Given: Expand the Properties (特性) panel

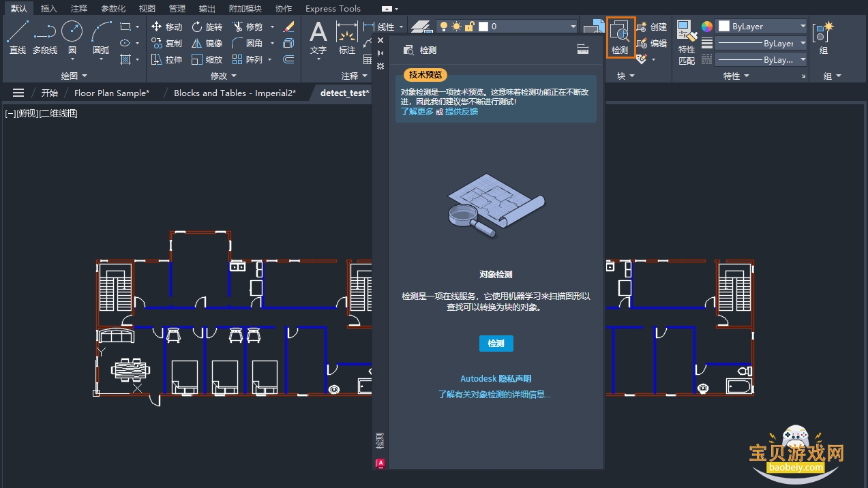Looking at the screenshot, I should pos(736,76).
